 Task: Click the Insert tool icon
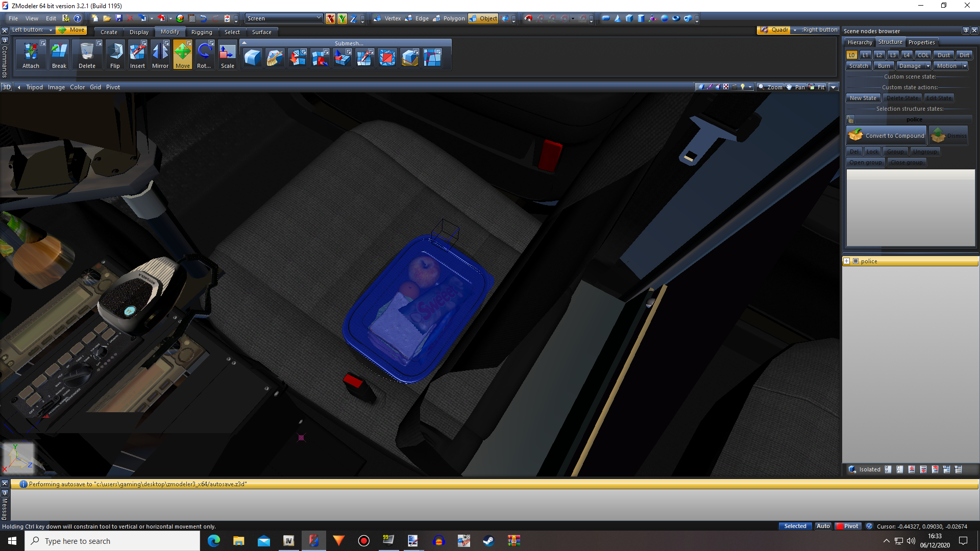(x=137, y=55)
